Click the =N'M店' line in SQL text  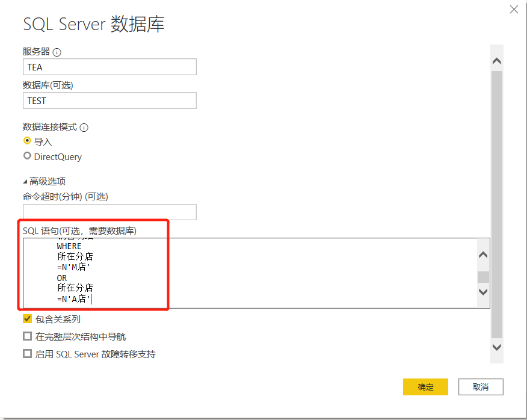point(73,267)
